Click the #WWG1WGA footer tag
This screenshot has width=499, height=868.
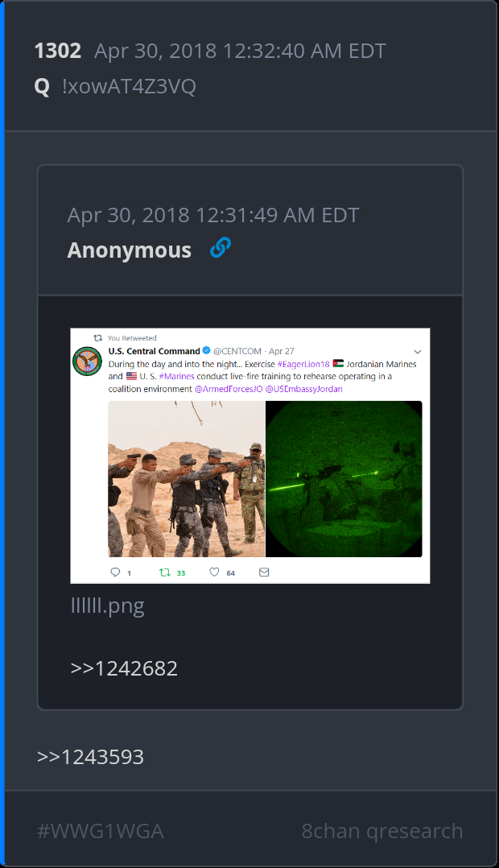100,831
